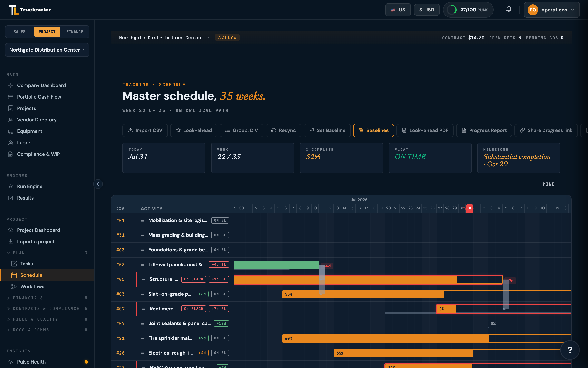Click the Import CSV button
This screenshot has height=368, width=588.
click(x=145, y=130)
